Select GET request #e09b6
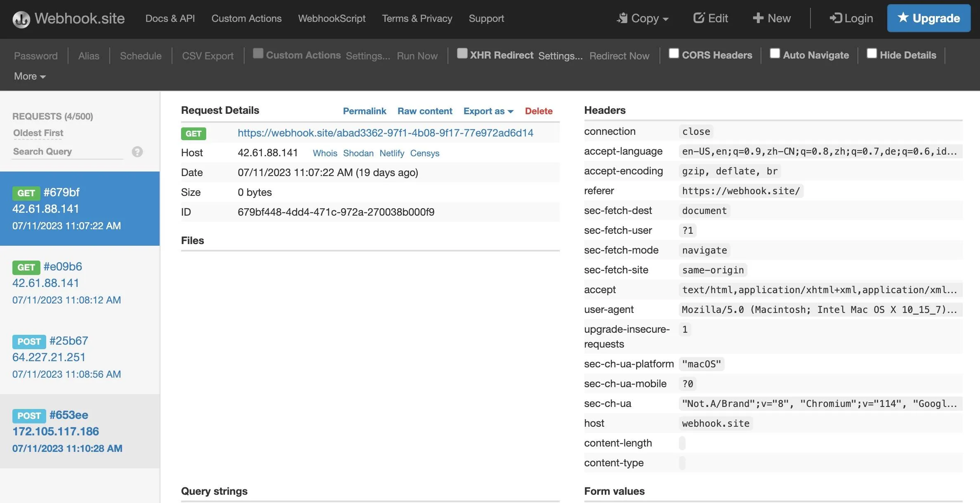The height and width of the screenshot is (503, 980). pyautogui.click(x=80, y=283)
